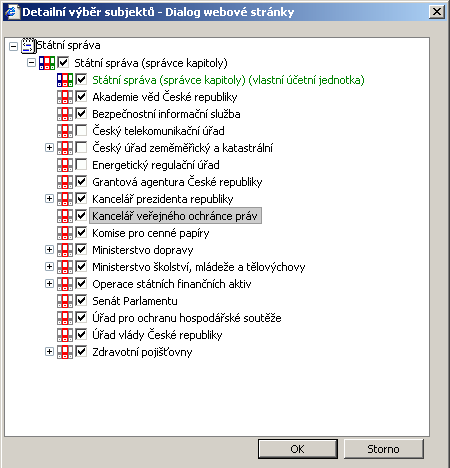Screen dimensions: 450x468
Task: Check Český úřad zeměměřický a katastrální checkbox
Action: pos(81,147)
